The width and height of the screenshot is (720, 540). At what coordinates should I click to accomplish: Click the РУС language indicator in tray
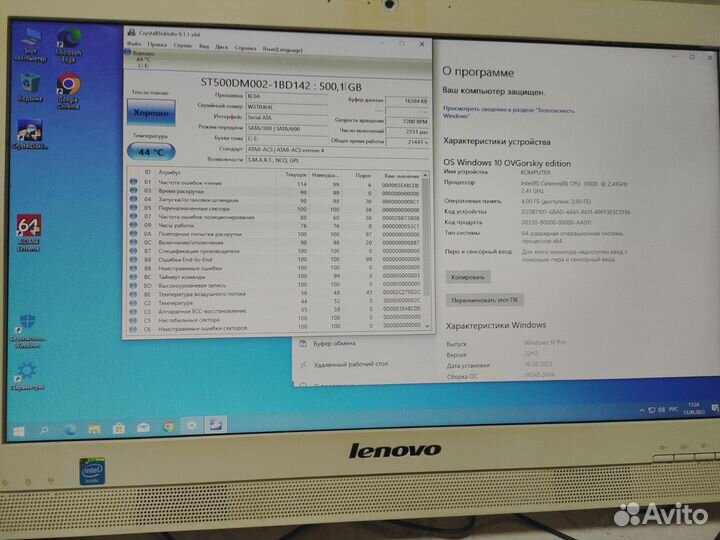673,409
